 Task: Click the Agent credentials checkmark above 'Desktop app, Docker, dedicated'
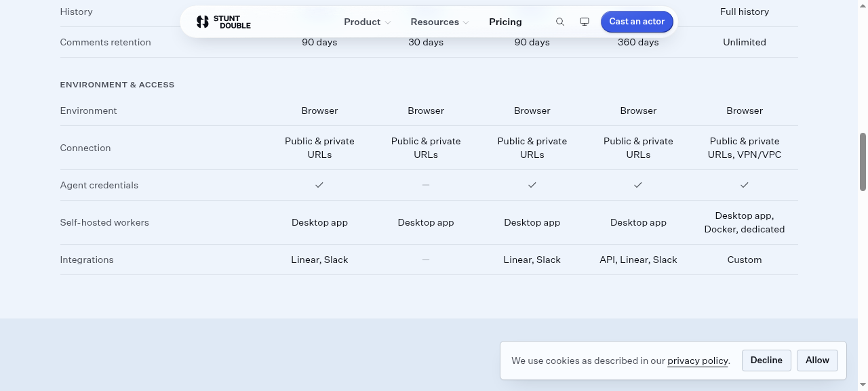click(x=745, y=185)
